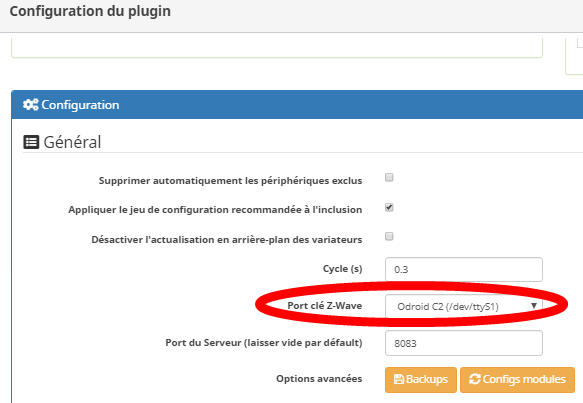583x403 pixels.
Task: Open the Backups options
Action: click(421, 380)
